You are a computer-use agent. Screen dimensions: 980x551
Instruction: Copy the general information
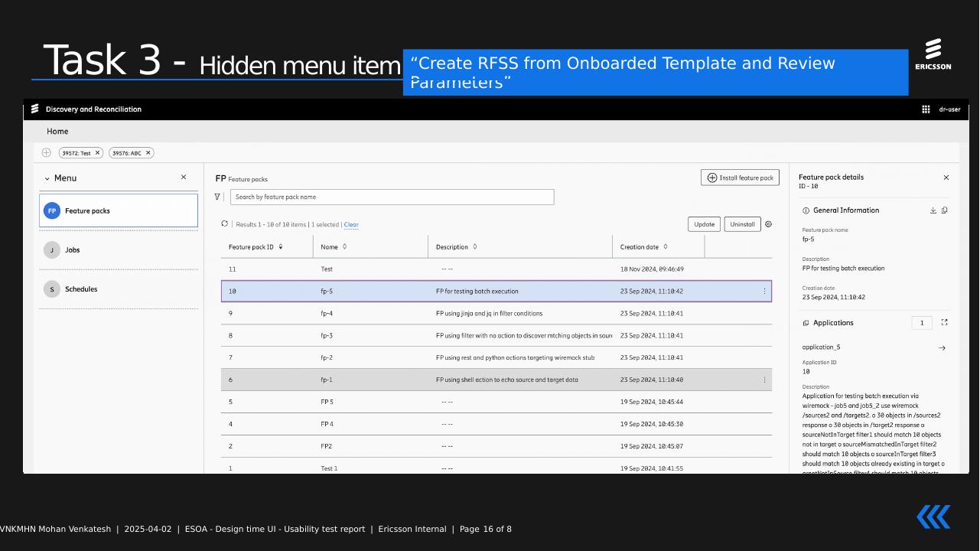pos(945,210)
